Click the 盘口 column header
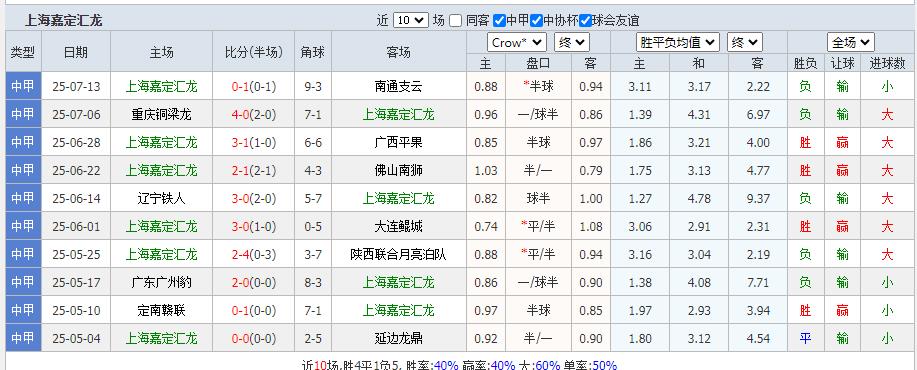The image size is (917, 370). pos(538,63)
